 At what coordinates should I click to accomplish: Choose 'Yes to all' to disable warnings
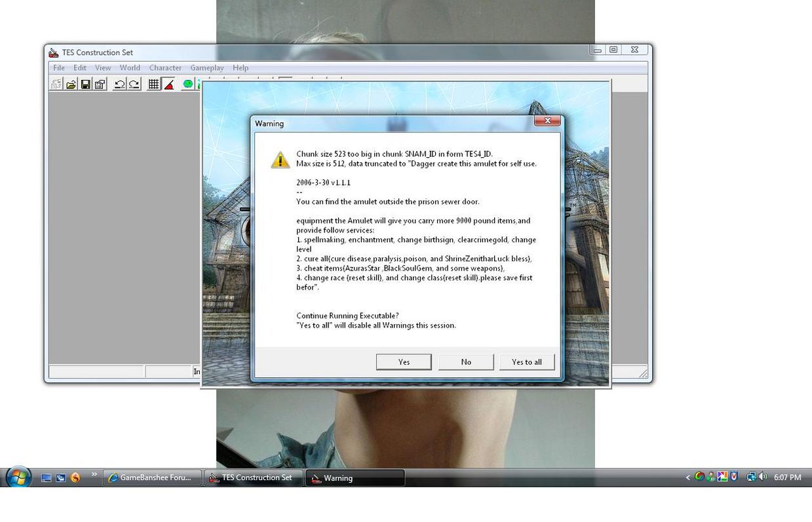pyautogui.click(x=527, y=362)
